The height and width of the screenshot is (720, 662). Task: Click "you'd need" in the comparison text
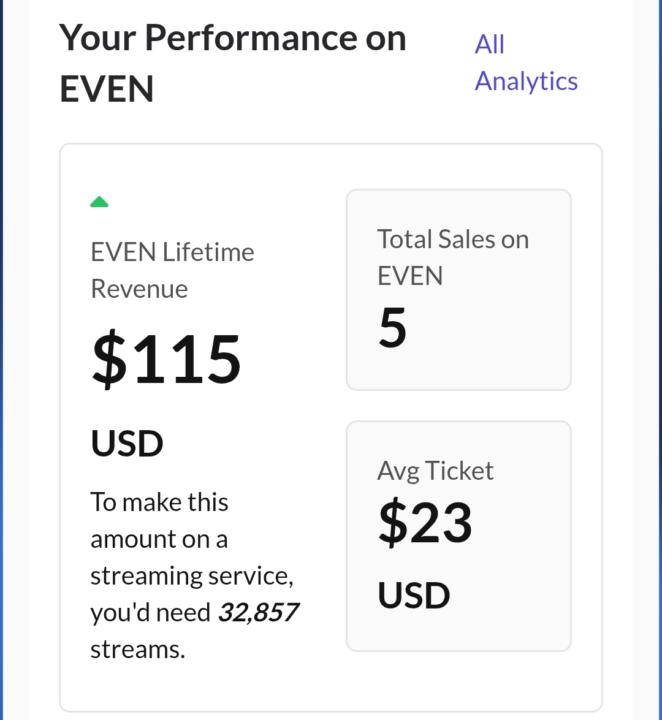[x=150, y=612]
